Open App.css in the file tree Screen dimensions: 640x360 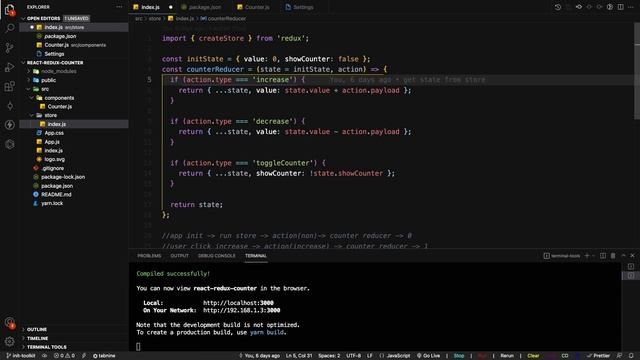[54, 133]
